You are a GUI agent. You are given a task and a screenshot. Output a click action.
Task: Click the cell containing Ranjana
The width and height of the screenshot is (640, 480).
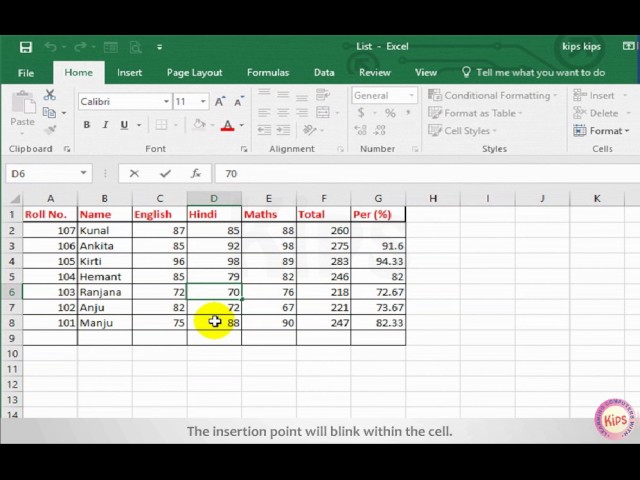[104, 292]
